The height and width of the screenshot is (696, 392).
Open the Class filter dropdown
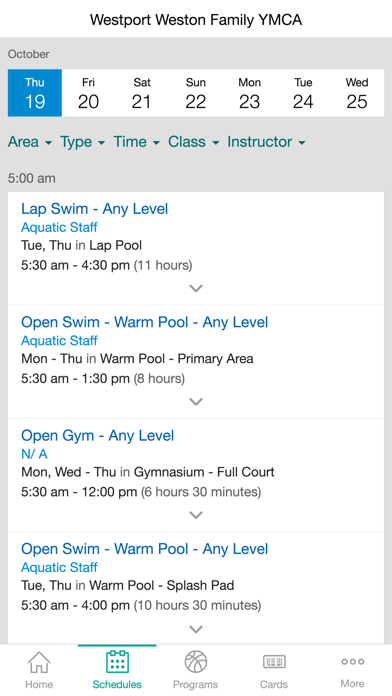194,142
